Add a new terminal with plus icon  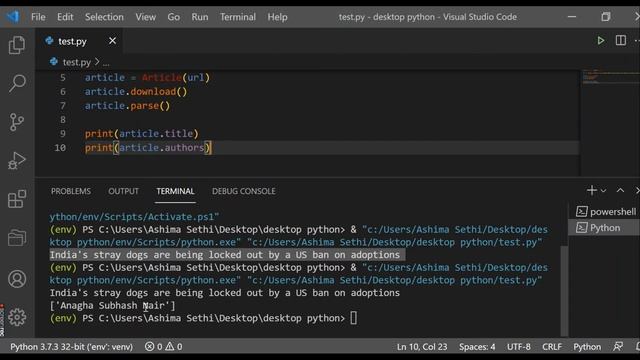[x=591, y=190]
